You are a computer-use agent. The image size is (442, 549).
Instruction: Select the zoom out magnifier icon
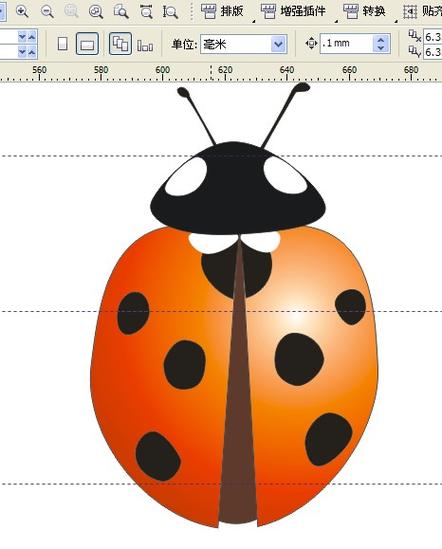click(x=47, y=12)
